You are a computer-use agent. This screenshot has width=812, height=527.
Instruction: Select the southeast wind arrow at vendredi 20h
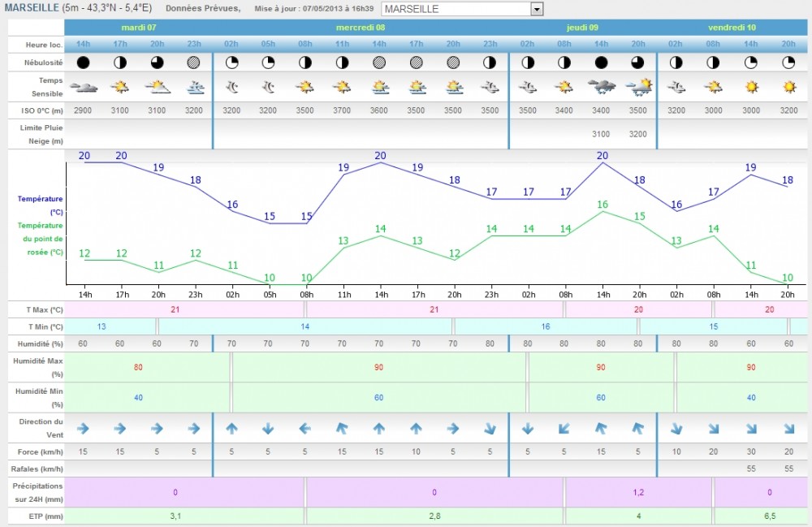coord(787,429)
